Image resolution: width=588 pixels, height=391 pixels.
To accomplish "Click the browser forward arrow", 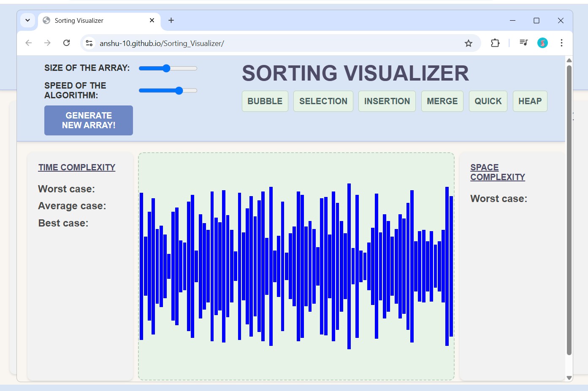I will (x=47, y=43).
